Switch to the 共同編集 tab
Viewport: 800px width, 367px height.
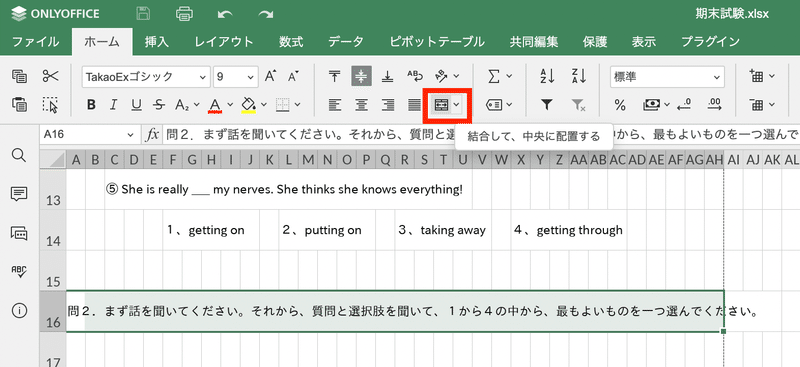click(534, 41)
